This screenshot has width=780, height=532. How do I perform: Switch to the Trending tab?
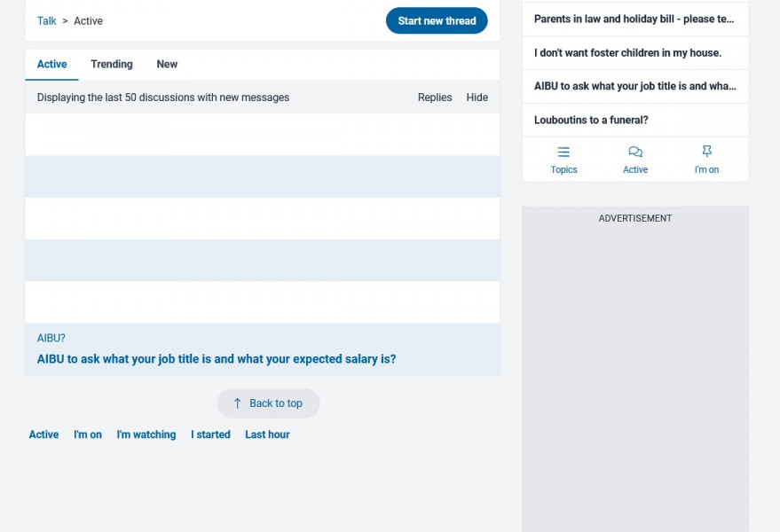point(112,65)
